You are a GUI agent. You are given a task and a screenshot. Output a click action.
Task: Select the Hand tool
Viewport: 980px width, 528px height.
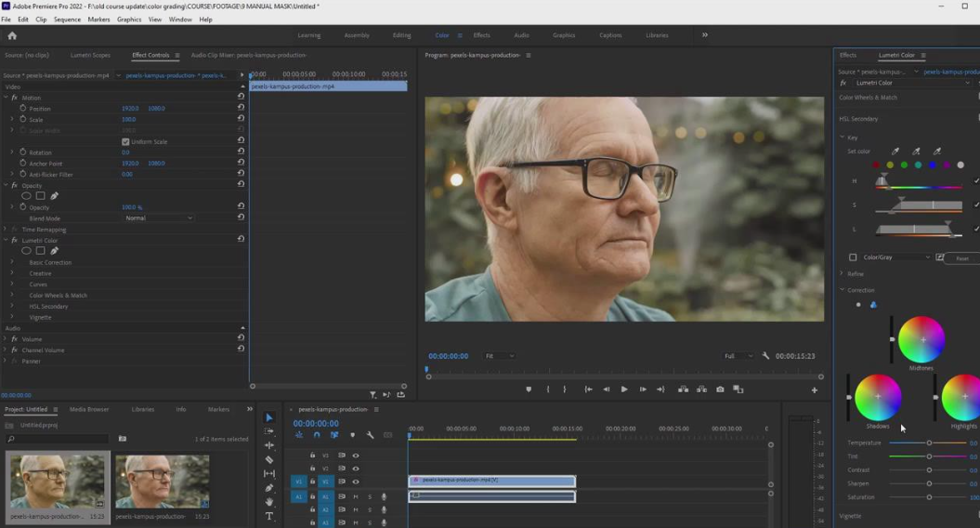click(x=269, y=502)
